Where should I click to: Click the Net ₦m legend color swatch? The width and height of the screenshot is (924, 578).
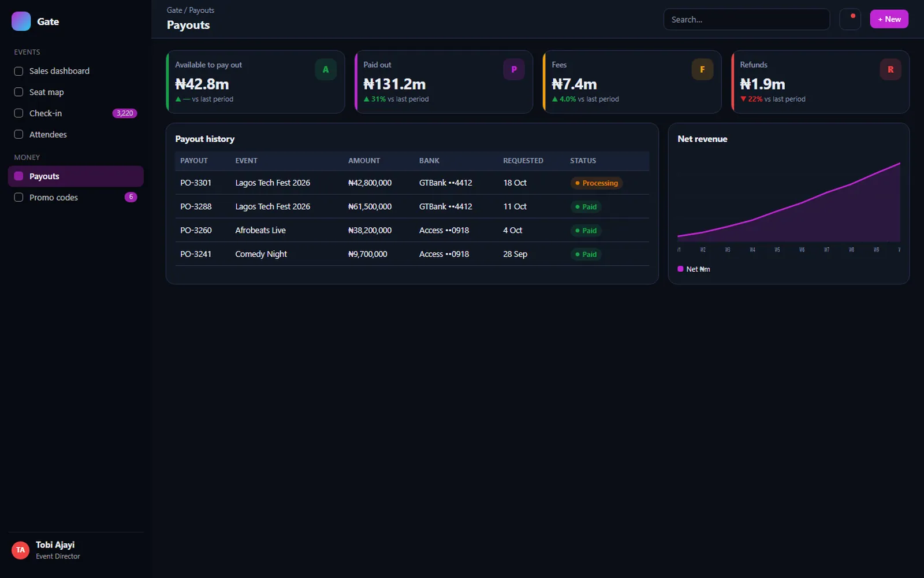pos(680,269)
